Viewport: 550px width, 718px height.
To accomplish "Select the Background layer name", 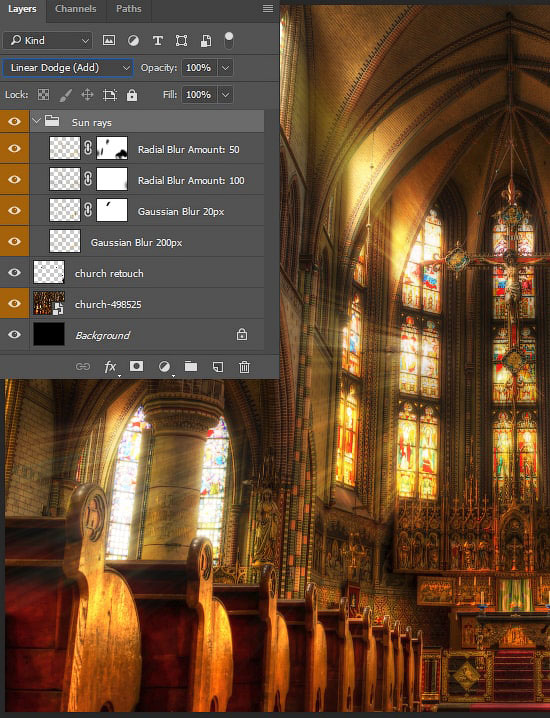I will (x=103, y=336).
